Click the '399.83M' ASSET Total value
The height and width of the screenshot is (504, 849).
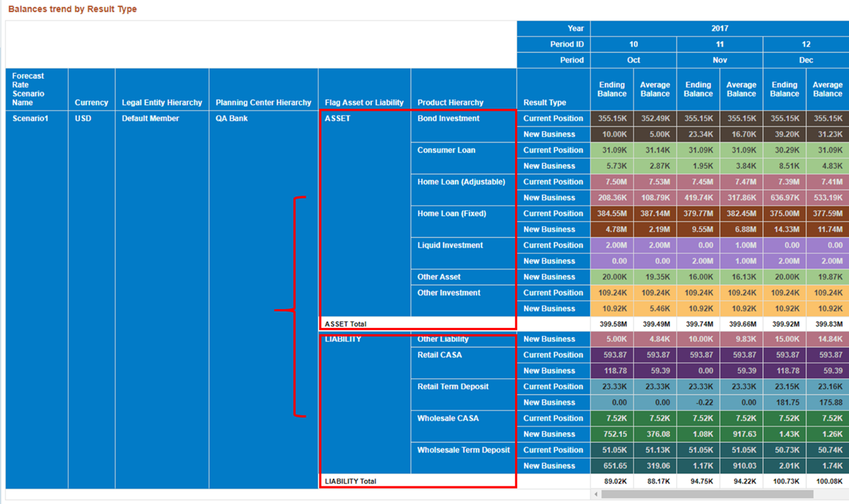828,324
